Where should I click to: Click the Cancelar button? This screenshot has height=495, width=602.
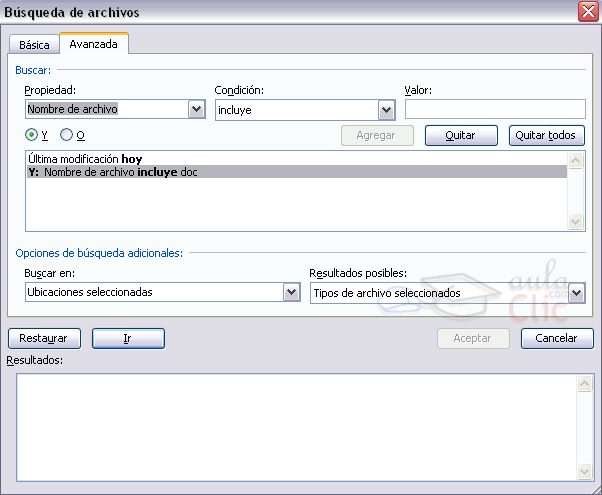(x=556, y=338)
